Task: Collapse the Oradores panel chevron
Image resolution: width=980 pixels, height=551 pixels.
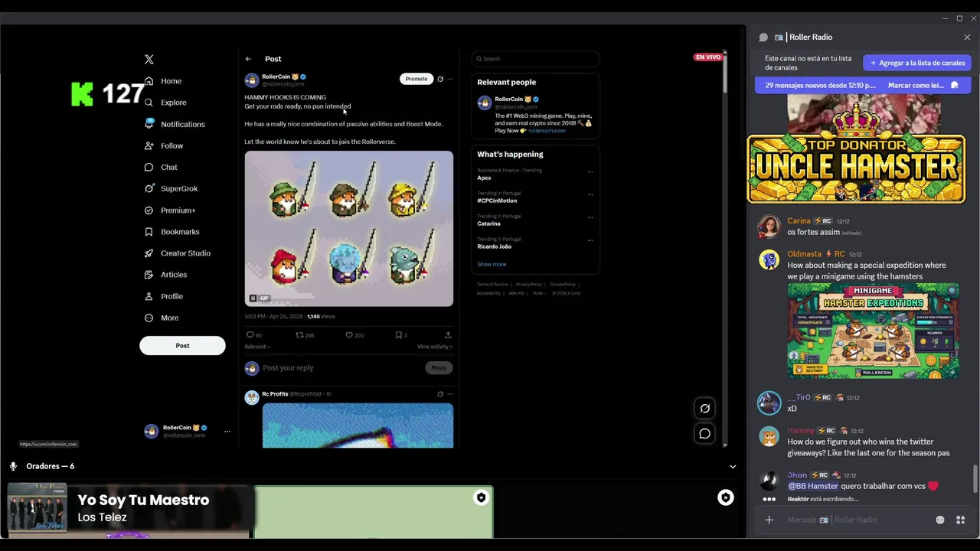Action: point(733,467)
